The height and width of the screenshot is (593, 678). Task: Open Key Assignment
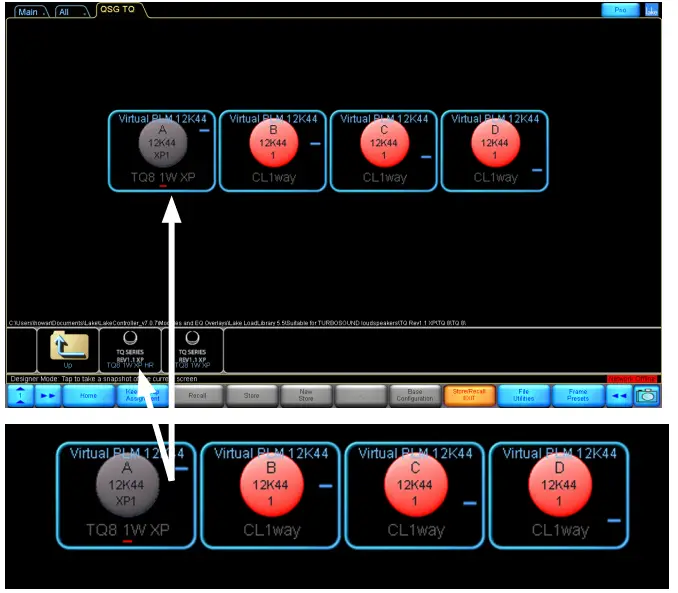(x=144, y=397)
